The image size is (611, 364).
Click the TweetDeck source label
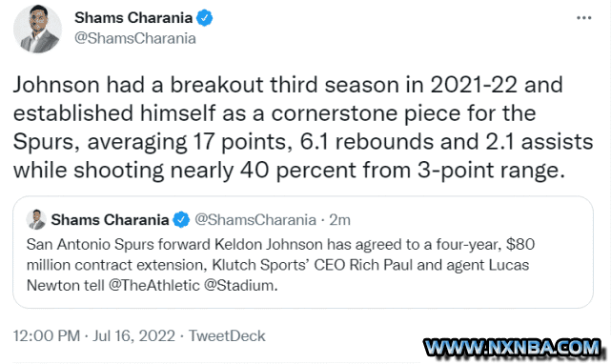(227, 336)
